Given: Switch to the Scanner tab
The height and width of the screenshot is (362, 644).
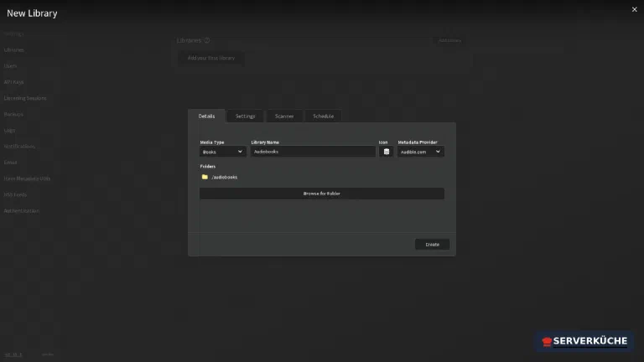Looking at the screenshot, I should (284, 116).
